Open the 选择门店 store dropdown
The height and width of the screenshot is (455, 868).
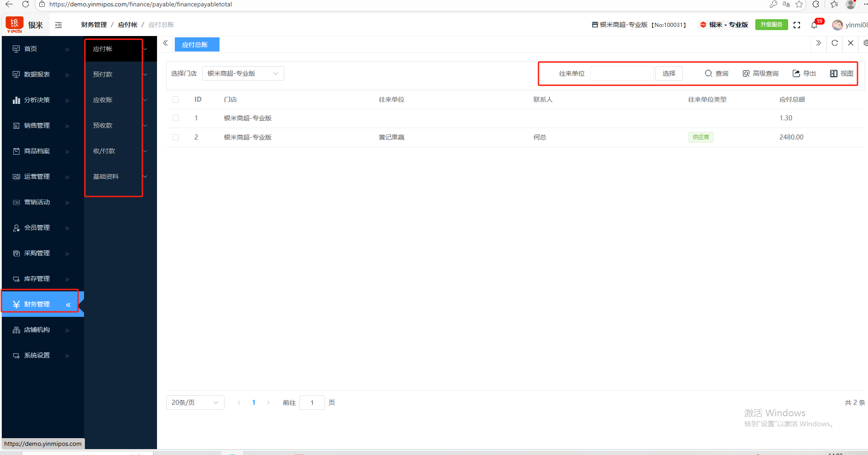coord(243,73)
